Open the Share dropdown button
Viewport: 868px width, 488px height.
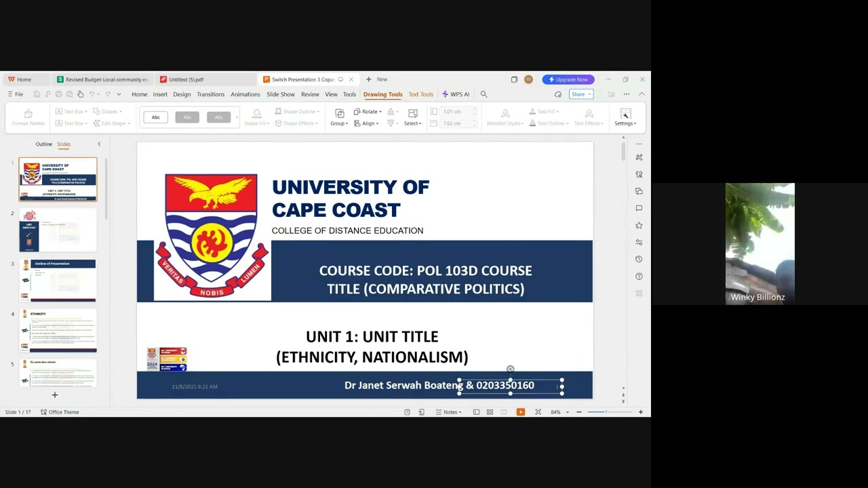(x=581, y=94)
